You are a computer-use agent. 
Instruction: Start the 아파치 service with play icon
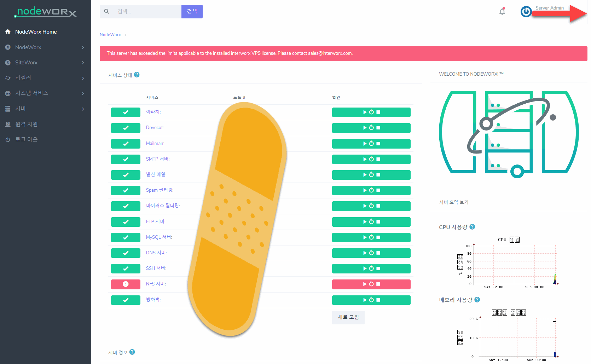tap(365, 112)
